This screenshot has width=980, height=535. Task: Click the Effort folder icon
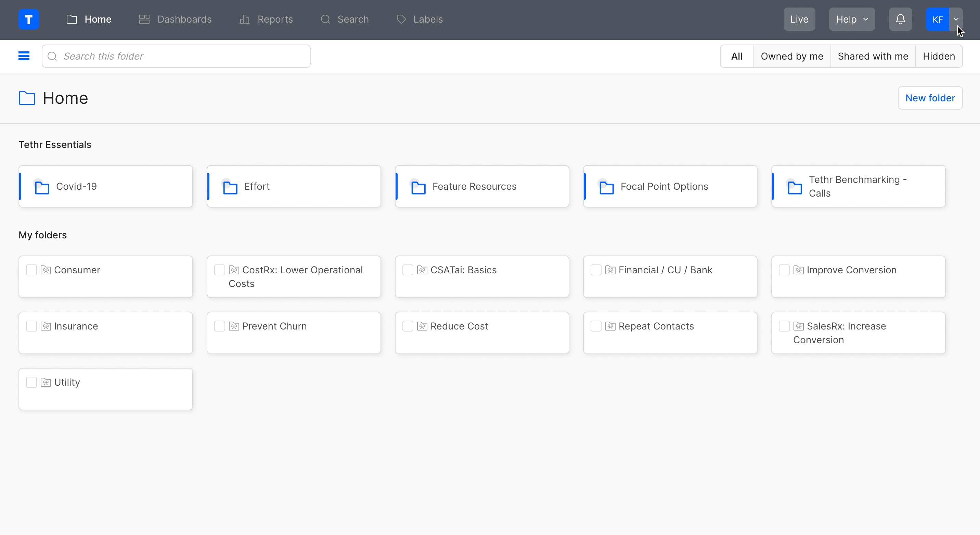coord(230,187)
